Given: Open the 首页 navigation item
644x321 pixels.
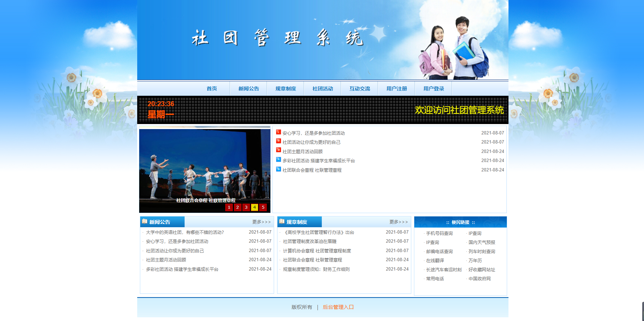Looking at the screenshot, I should coord(212,89).
